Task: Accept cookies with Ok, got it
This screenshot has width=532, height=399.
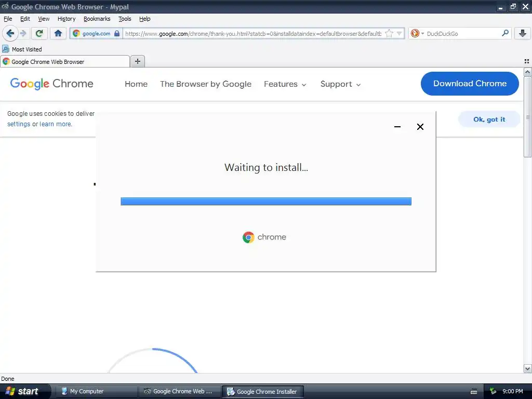Action: click(x=489, y=119)
